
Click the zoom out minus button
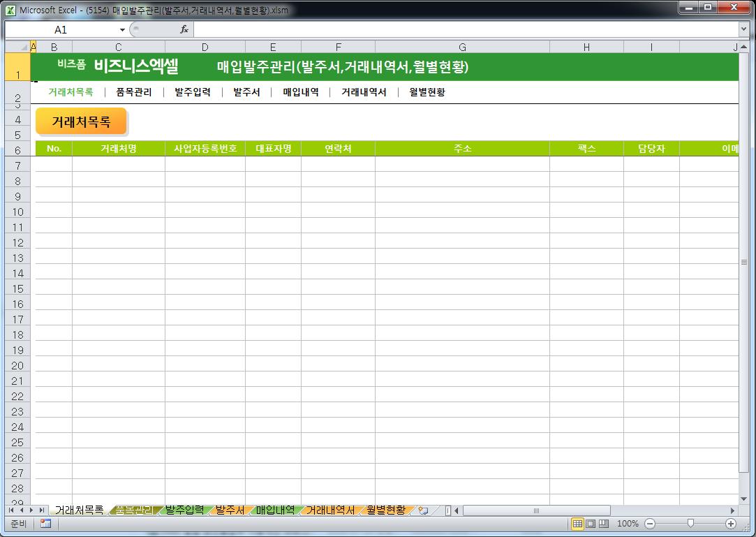(x=650, y=524)
